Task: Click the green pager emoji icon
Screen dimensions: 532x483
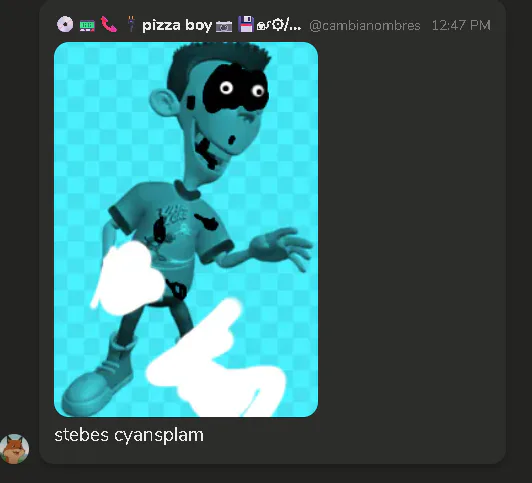Action: click(x=87, y=25)
